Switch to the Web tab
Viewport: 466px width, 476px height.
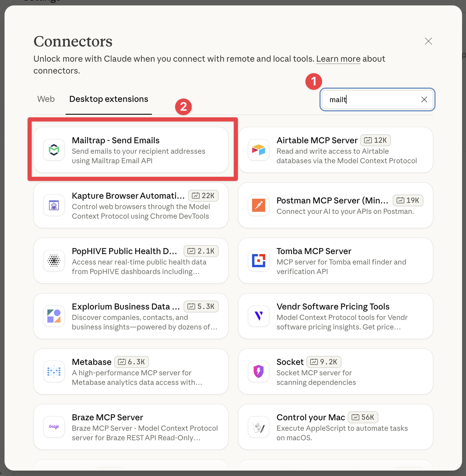click(46, 99)
